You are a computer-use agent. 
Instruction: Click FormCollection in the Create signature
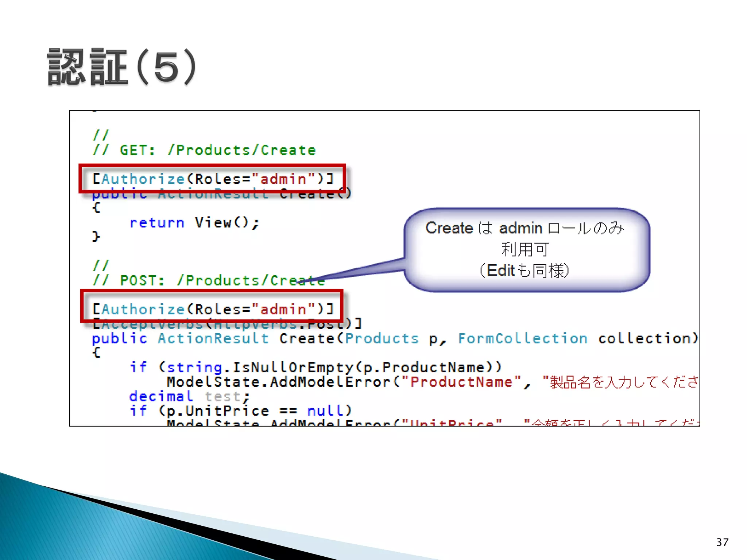coord(523,338)
